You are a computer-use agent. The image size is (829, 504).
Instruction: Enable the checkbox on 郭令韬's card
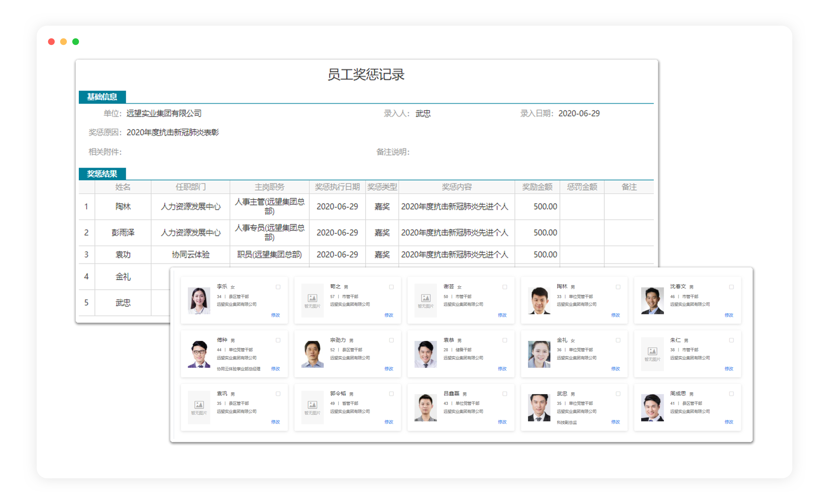pyautogui.click(x=391, y=394)
